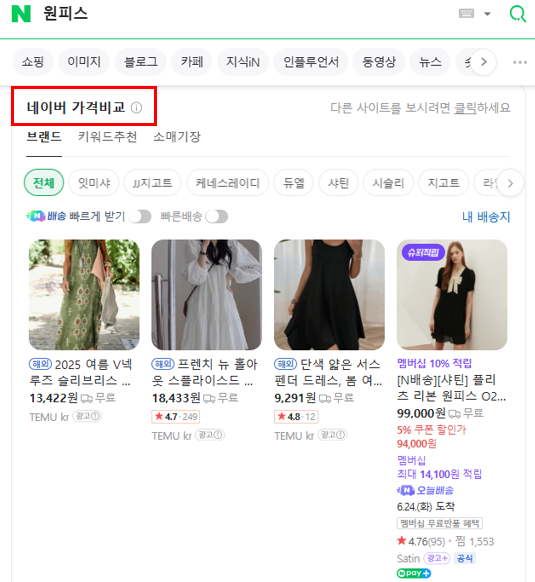Open the on-screen keyboard icon
The width and height of the screenshot is (535, 582).
[466, 14]
